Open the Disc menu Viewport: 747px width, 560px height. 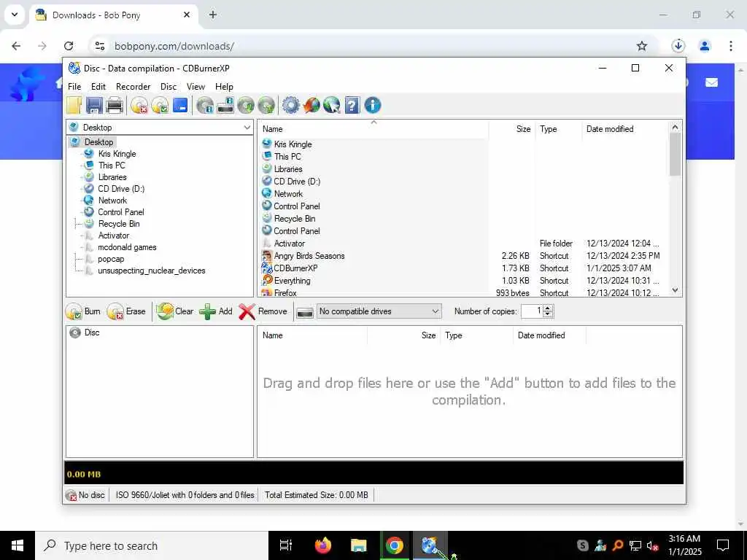pyautogui.click(x=169, y=87)
